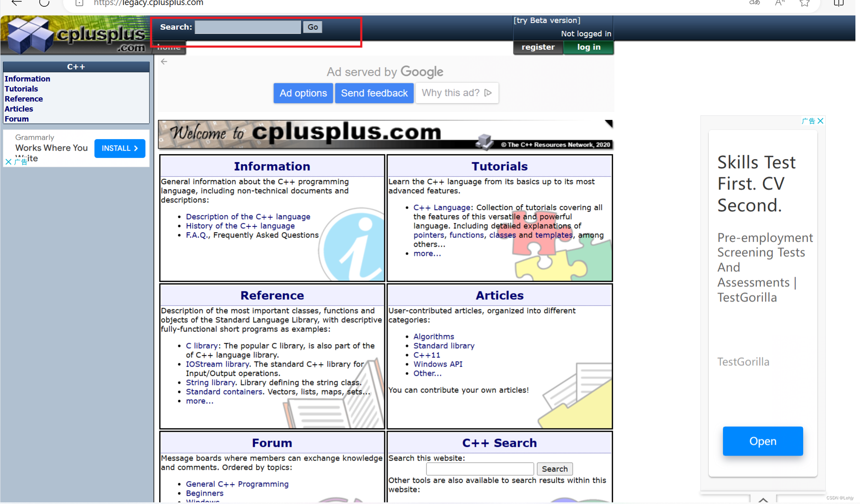
Task: Open the Articles section heading
Action: click(500, 295)
